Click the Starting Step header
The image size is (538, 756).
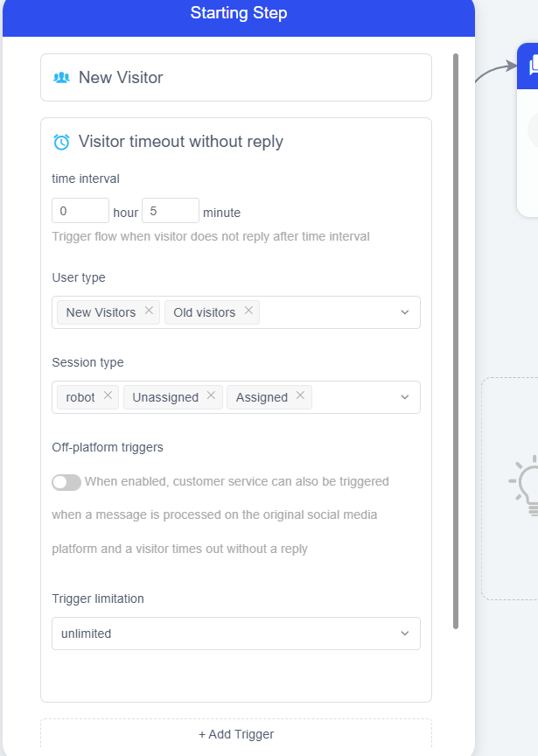pyautogui.click(x=239, y=14)
